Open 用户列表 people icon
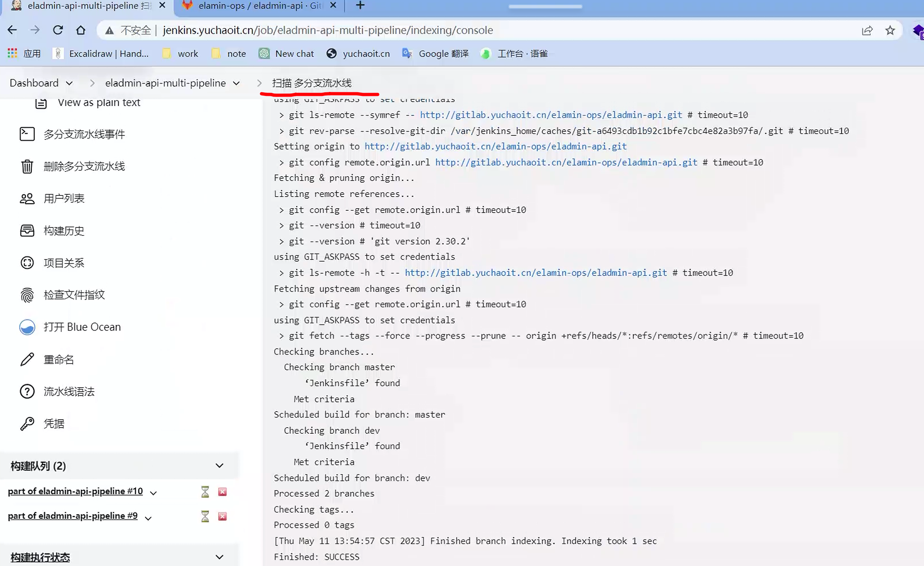924x566 pixels. [x=27, y=198]
